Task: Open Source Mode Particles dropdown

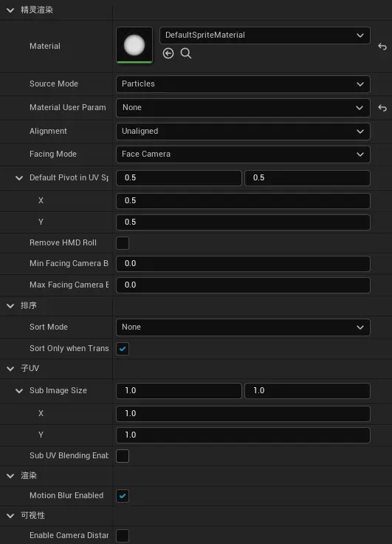Action: [x=243, y=84]
